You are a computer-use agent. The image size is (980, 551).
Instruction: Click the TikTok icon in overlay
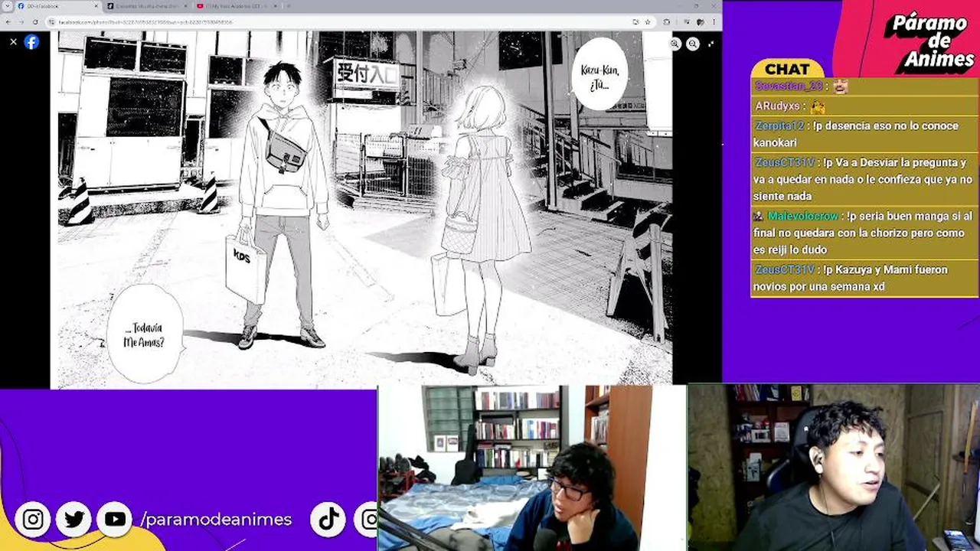(x=328, y=520)
